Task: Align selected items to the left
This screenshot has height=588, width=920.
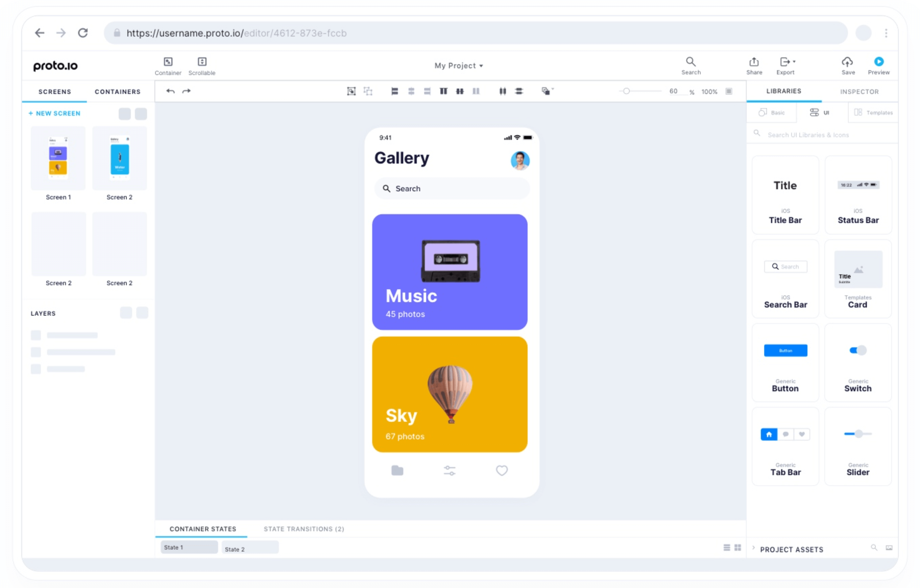Action: coord(395,91)
